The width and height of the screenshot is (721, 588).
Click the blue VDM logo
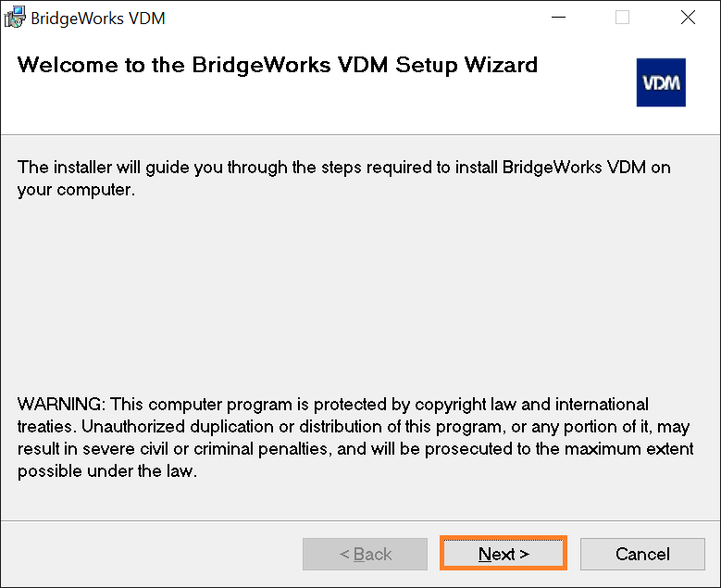click(x=661, y=82)
